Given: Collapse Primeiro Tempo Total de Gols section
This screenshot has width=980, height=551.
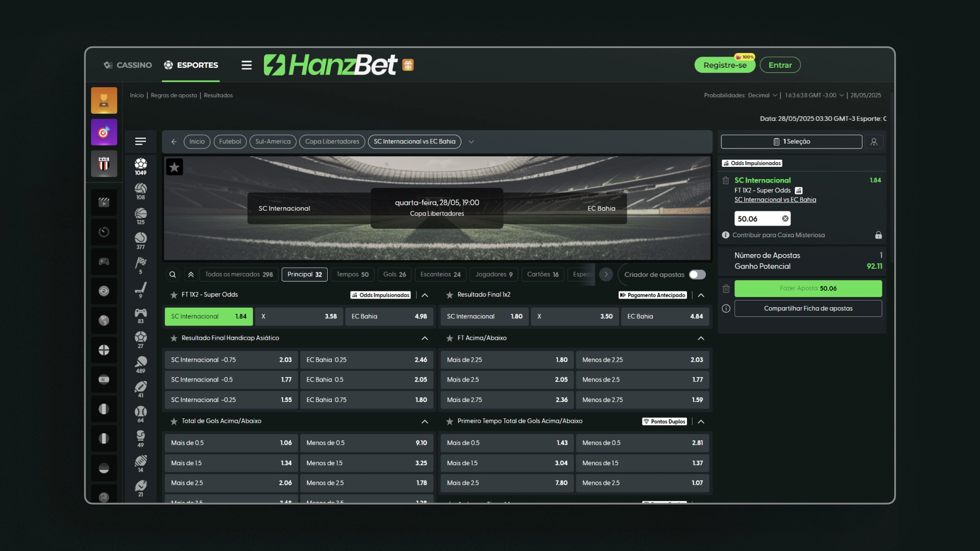Looking at the screenshot, I should (701, 421).
